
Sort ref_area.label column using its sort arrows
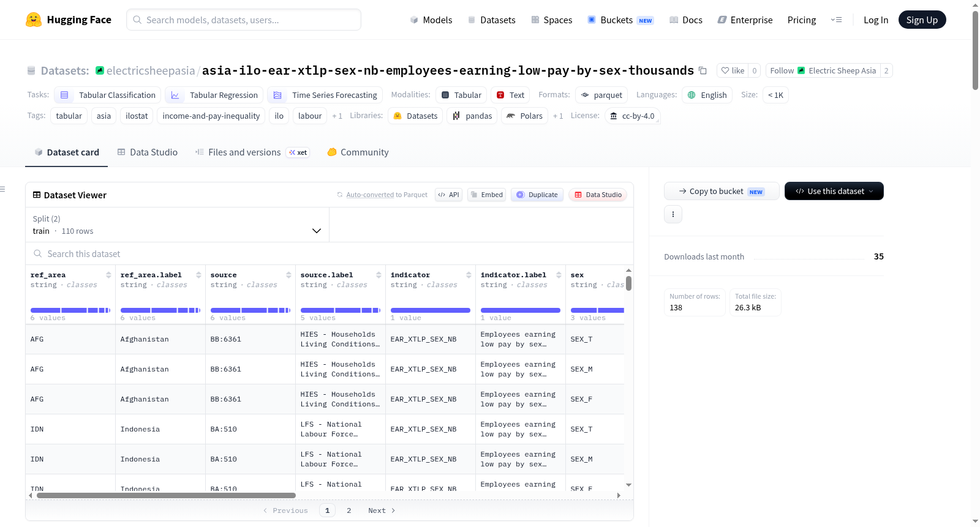pyautogui.click(x=198, y=275)
